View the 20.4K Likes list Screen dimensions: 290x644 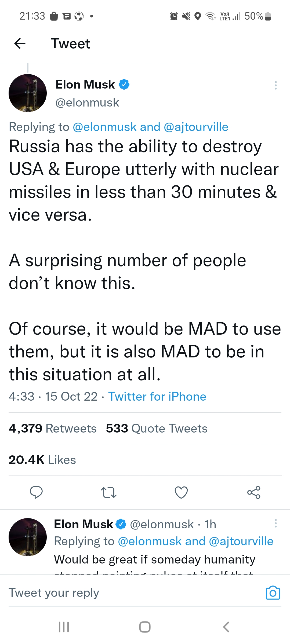pyautogui.click(x=42, y=460)
